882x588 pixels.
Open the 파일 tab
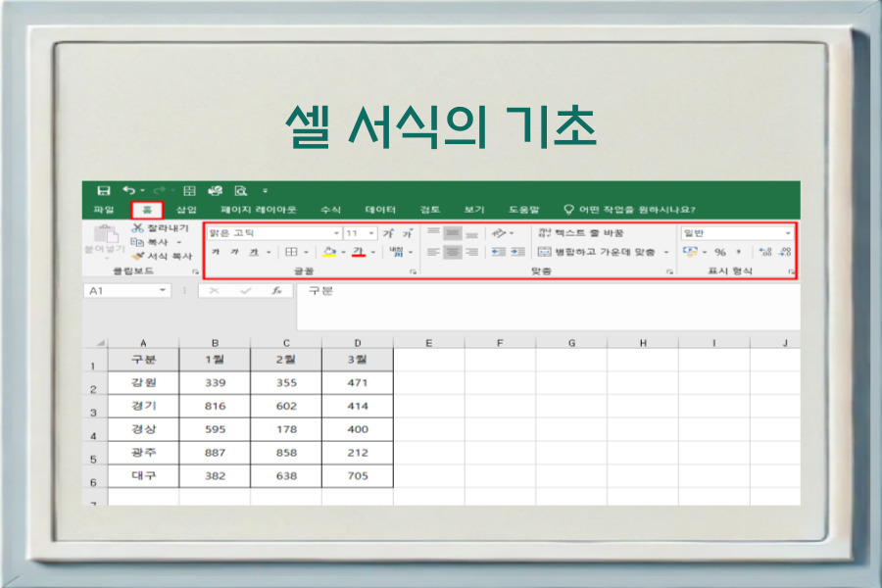coord(104,210)
